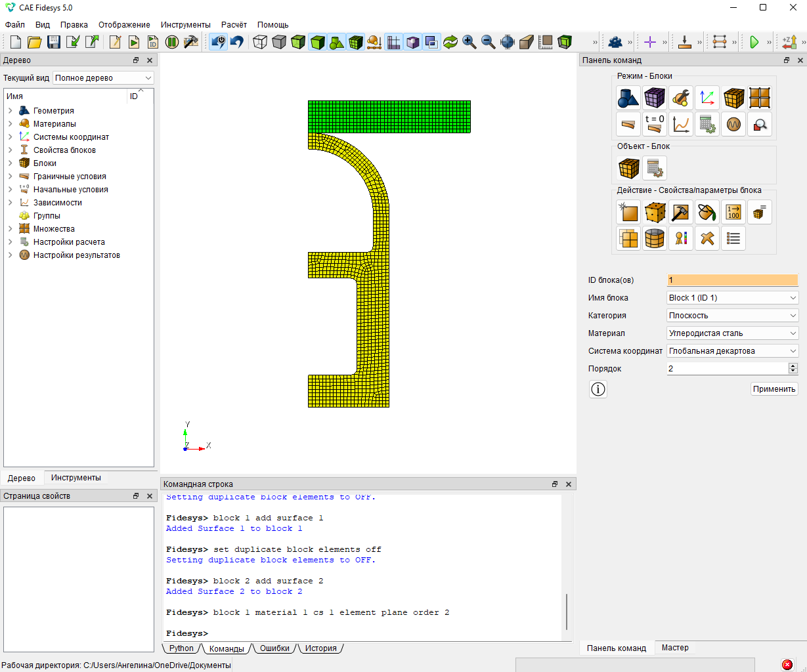Click the Применить button
Viewport: 807px width, 672px height.
[x=774, y=389]
